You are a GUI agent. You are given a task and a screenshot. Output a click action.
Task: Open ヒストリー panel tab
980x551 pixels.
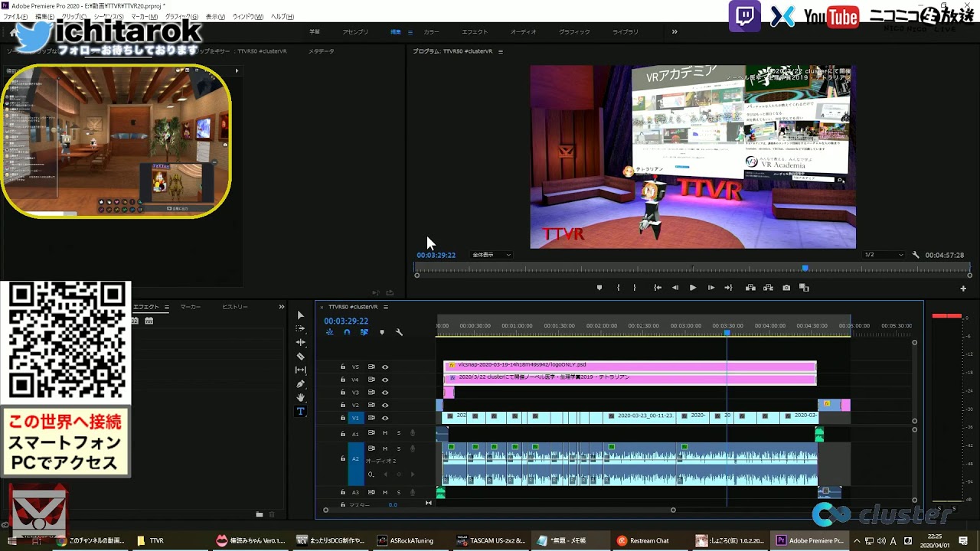pos(235,307)
